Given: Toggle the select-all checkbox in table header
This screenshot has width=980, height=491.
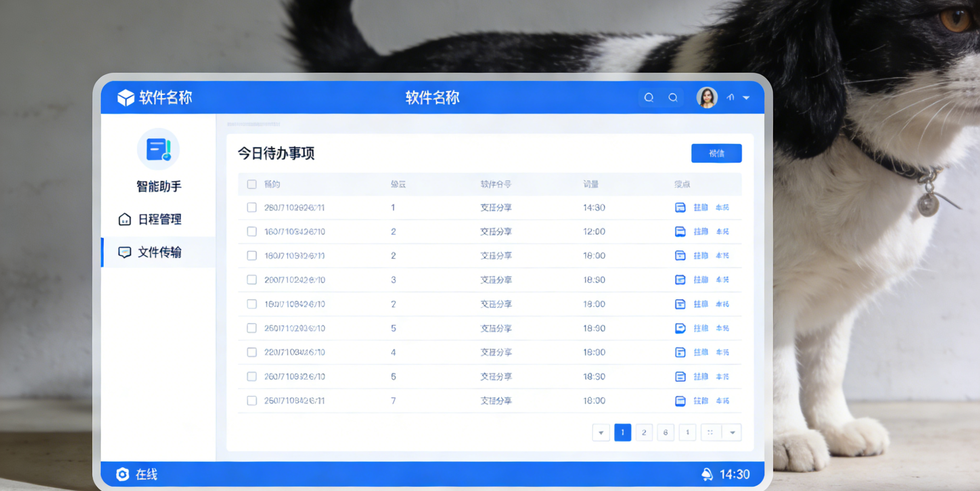Looking at the screenshot, I should 252,184.
